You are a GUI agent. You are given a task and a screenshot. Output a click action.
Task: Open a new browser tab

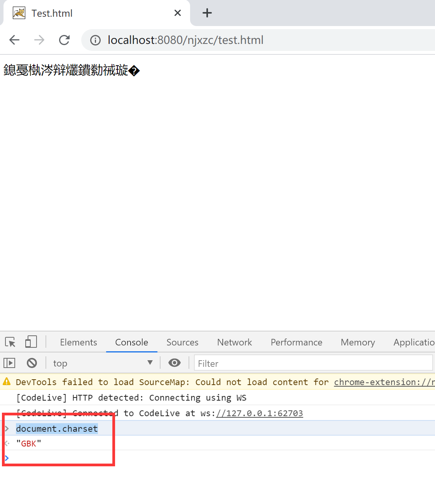(207, 13)
